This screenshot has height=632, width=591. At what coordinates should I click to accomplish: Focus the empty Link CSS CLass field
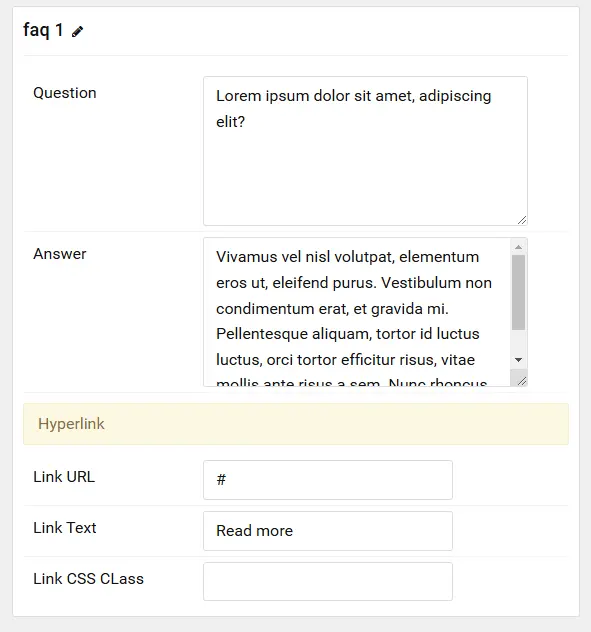pos(328,582)
